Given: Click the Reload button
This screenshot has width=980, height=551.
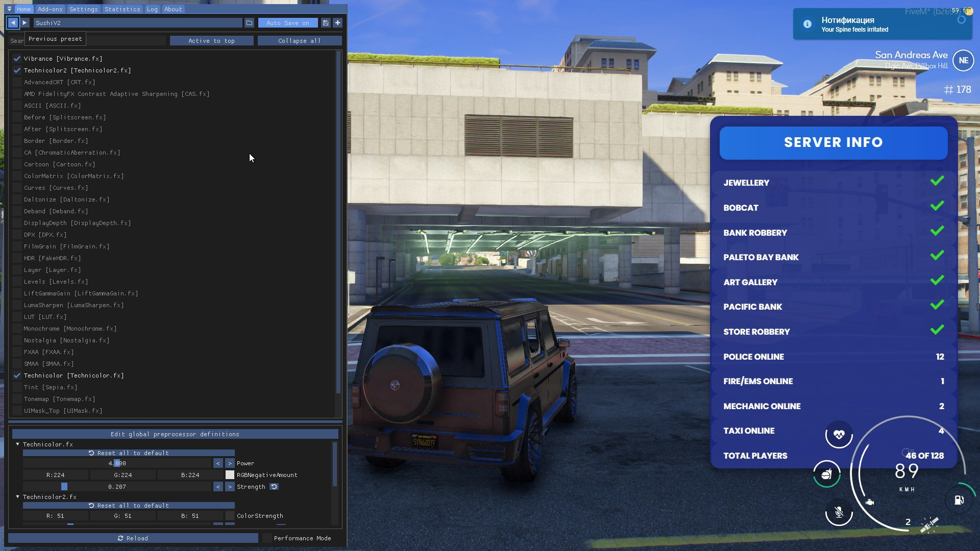Looking at the screenshot, I should (133, 538).
